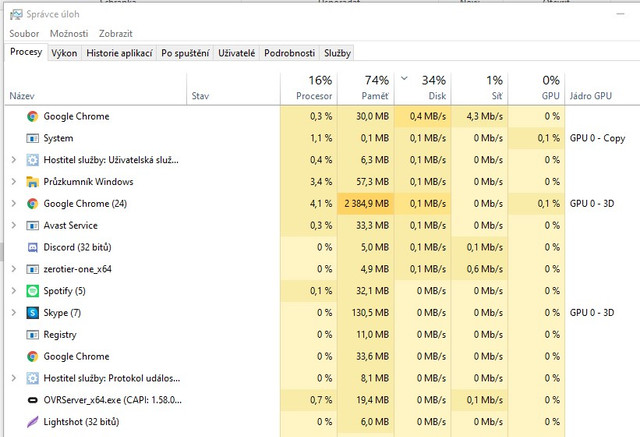Click the 2 384,9 MB memory cell

pos(366,204)
